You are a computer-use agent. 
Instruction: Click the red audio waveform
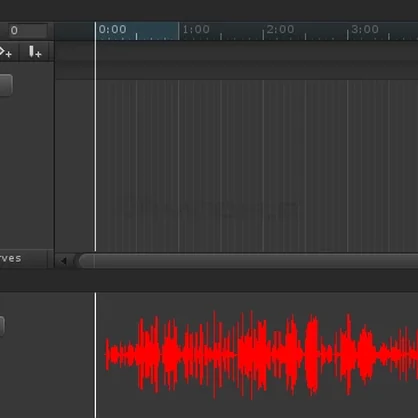click(261, 355)
